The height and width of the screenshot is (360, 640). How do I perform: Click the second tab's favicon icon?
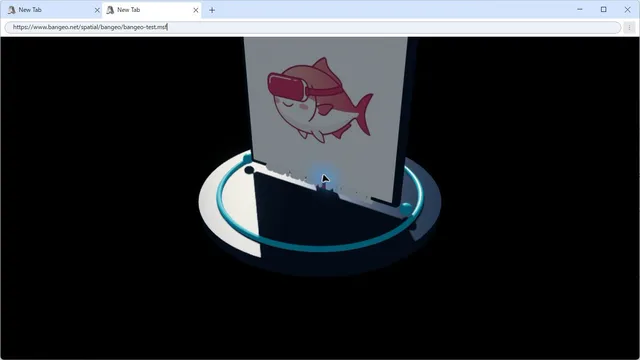pos(110,10)
